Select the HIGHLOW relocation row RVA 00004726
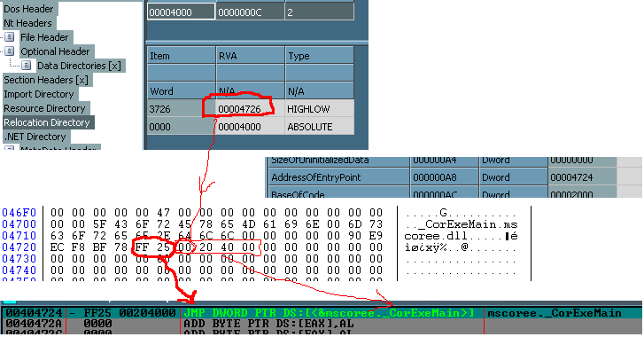644x337 pixels. (x=251, y=109)
